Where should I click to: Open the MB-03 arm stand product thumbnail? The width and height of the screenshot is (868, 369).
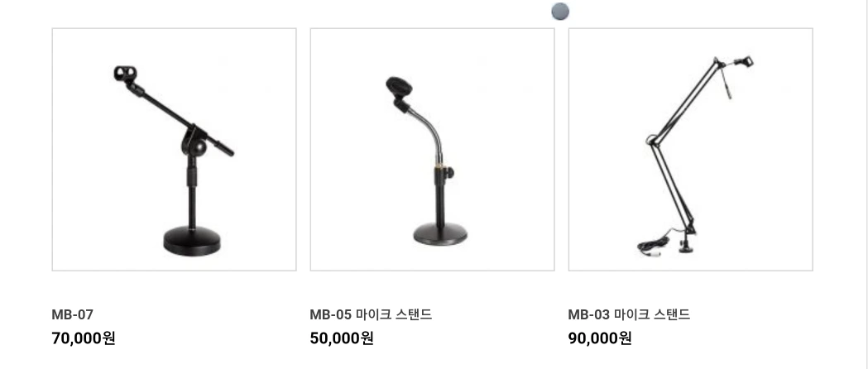tap(690, 150)
